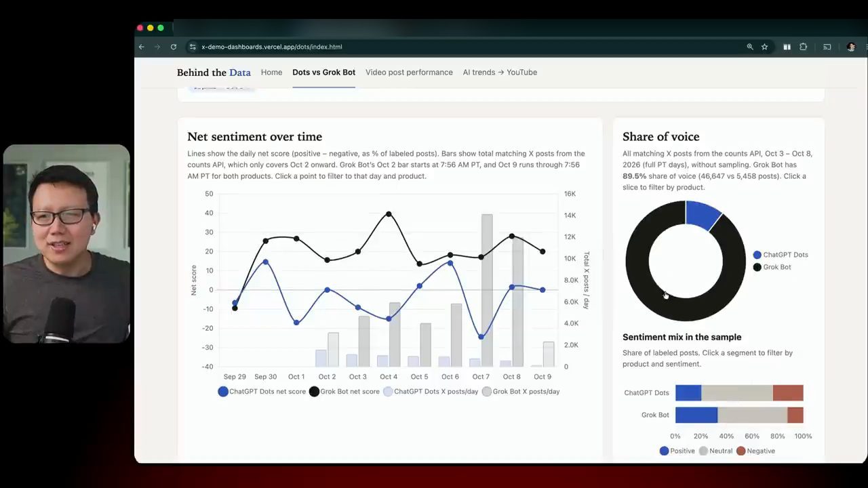Click Grok Bot's Oct 9 net score point
The height and width of the screenshot is (488, 868).
(542, 251)
